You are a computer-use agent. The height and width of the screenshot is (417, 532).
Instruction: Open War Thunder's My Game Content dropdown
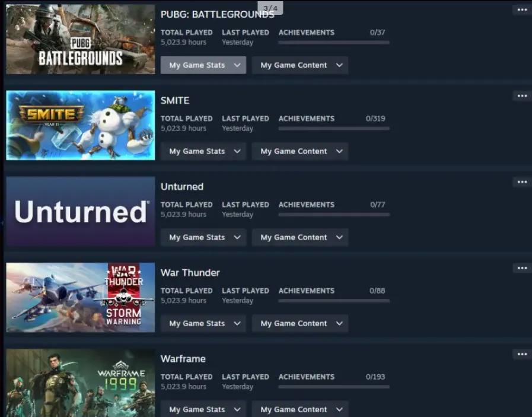click(x=300, y=323)
